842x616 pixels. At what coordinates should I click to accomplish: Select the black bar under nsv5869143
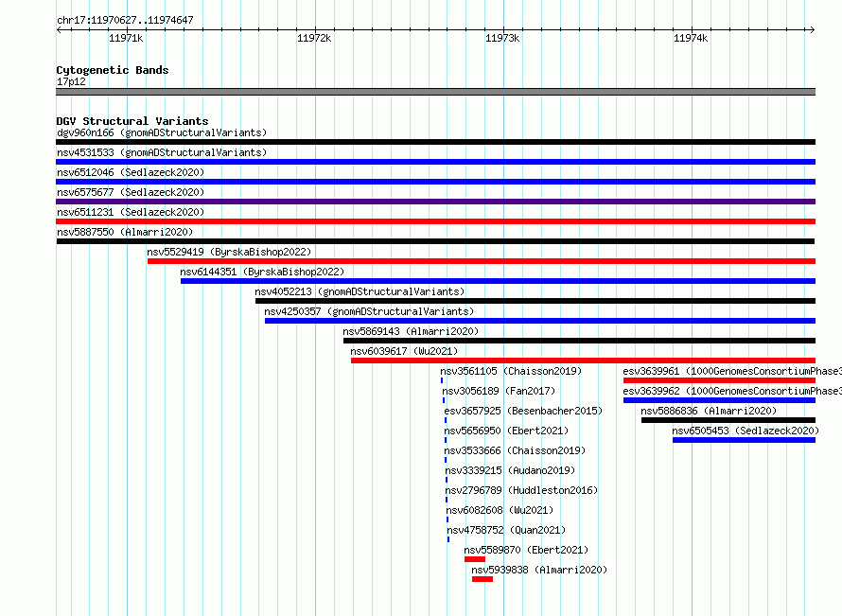579,341
